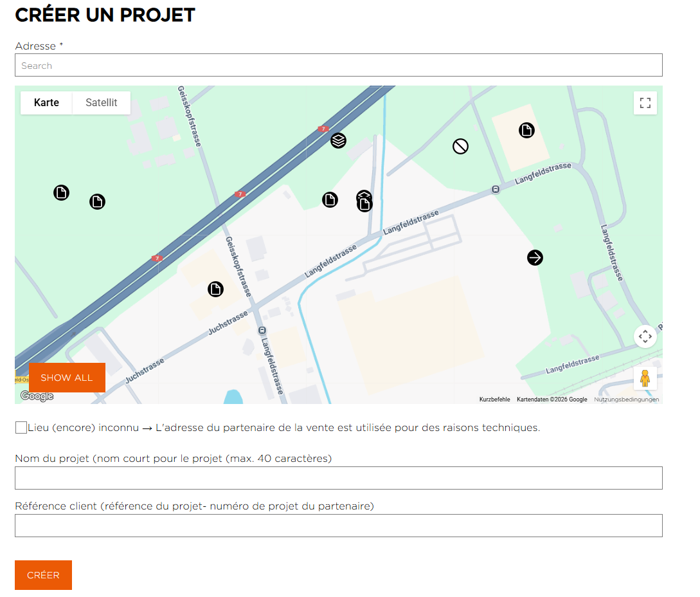
Task: Open the Nutzungsbedingungen link
Action: click(x=626, y=400)
